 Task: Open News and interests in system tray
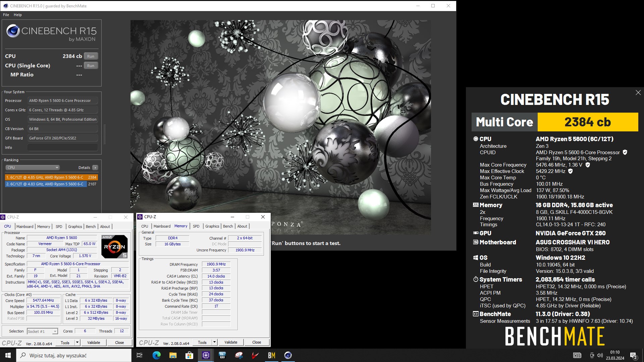(x=577, y=355)
